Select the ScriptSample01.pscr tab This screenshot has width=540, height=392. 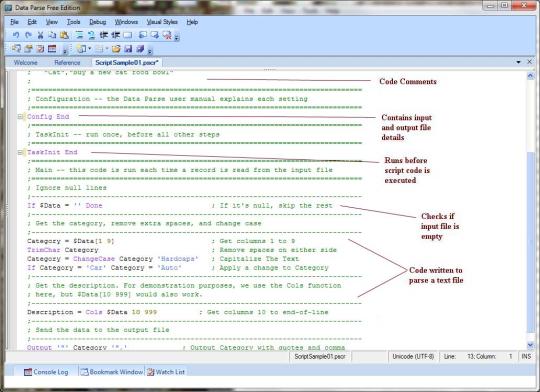127,63
